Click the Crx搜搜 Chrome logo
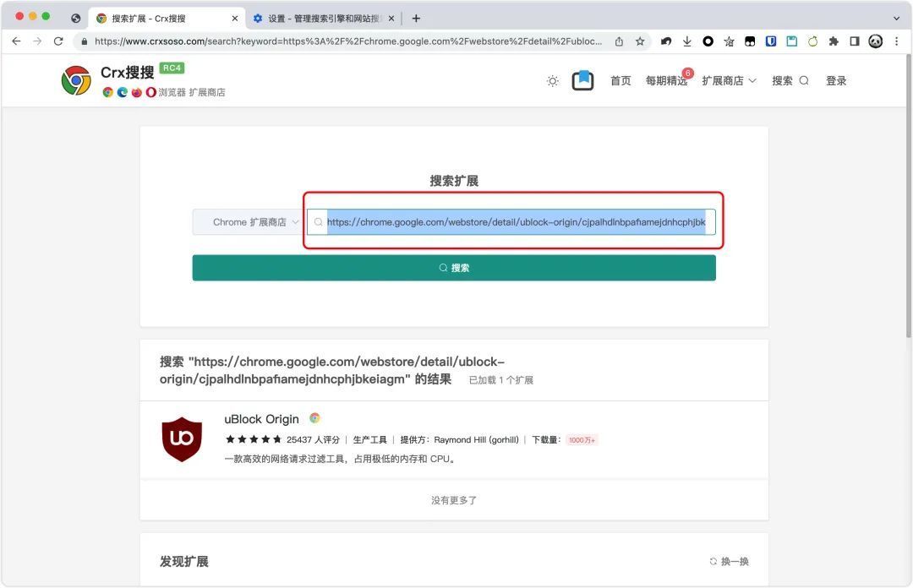This screenshot has height=588, width=913. (76, 80)
